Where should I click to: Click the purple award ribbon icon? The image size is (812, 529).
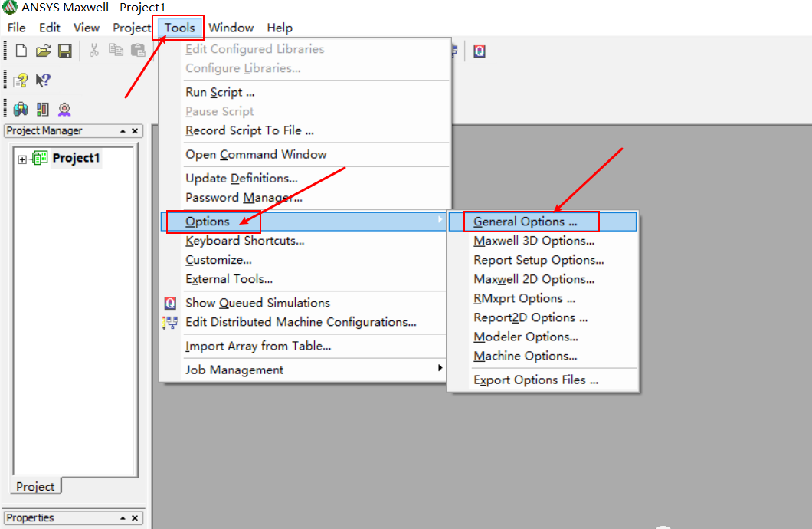64,109
